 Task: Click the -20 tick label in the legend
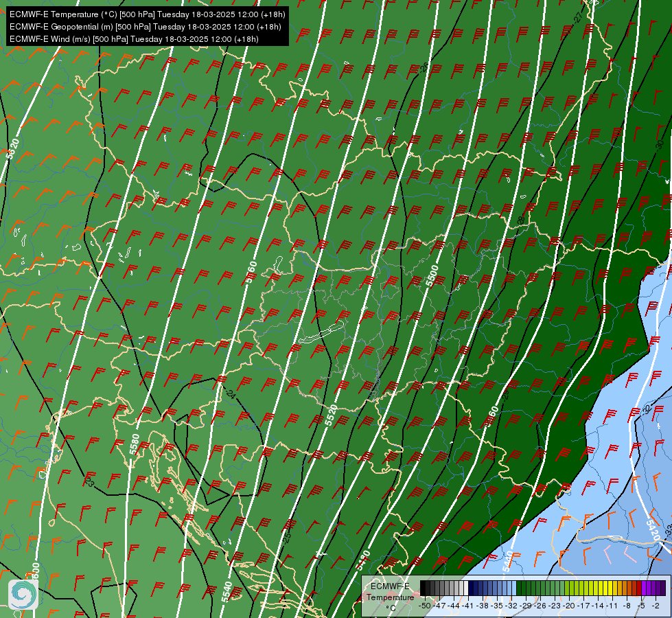pyautogui.click(x=569, y=606)
